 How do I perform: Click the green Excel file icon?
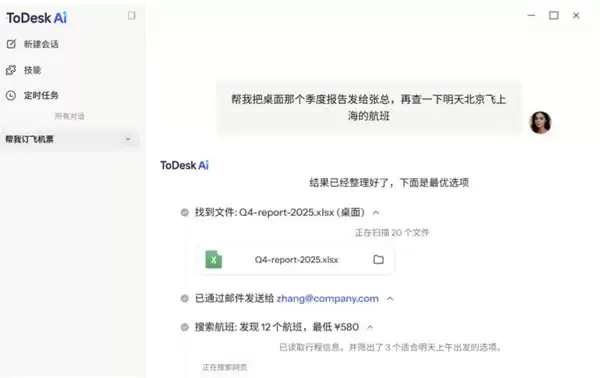(214, 259)
